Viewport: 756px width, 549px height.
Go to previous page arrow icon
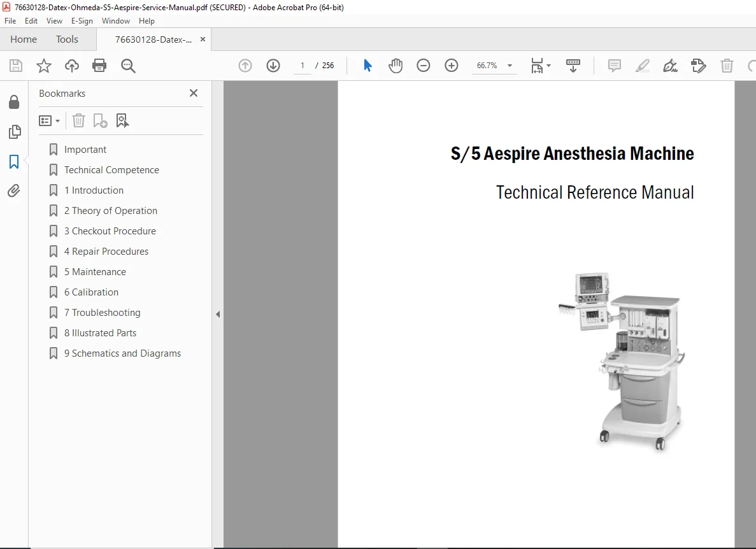pyautogui.click(x=245, y=66)
